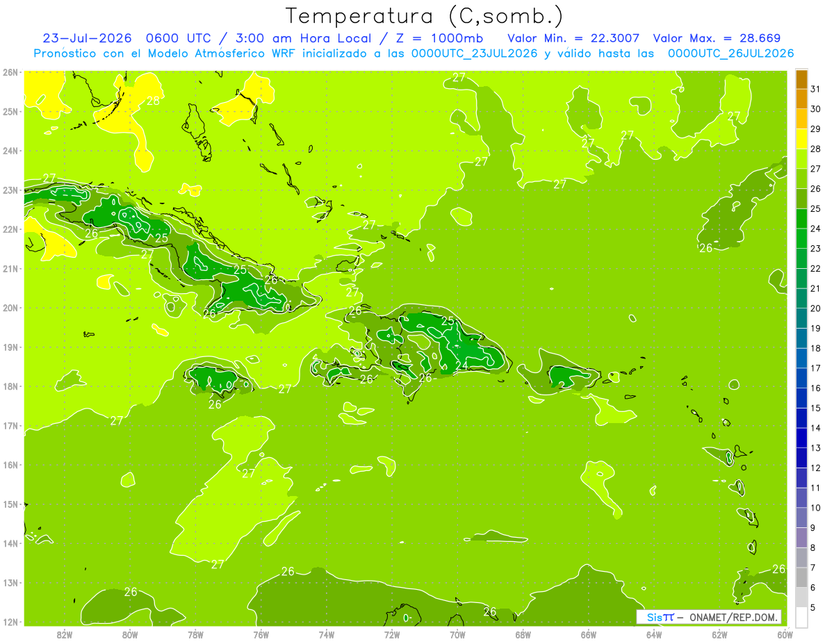Image resolution: width=834 pixels, height=644 pixels.
Task: Click the 72W longitude axis label
Action: tap(392, 634)
